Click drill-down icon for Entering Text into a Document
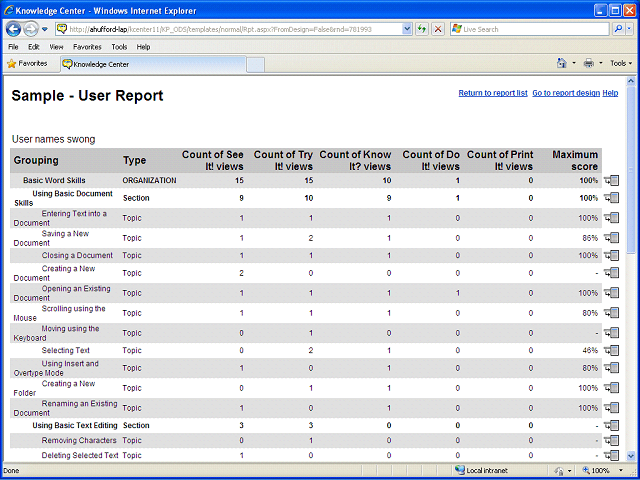Image resolution: width=640 pixels, height=480 pixels. click(611, 218)
